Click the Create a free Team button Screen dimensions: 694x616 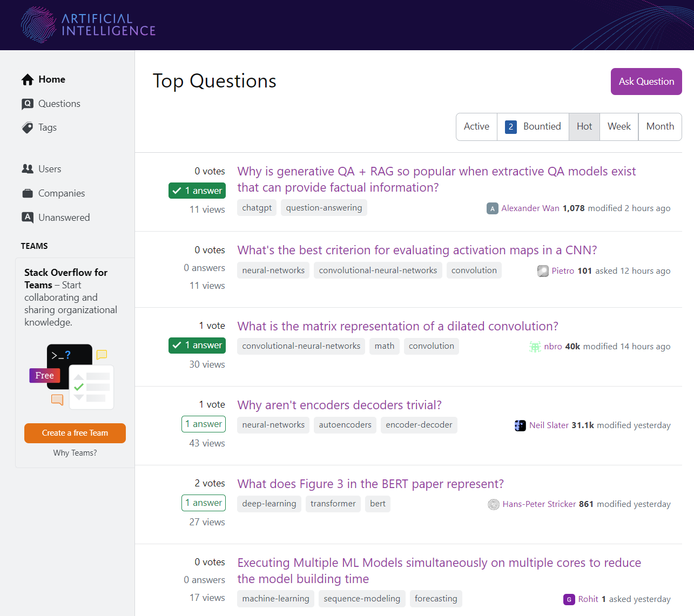tap(75, 433)
